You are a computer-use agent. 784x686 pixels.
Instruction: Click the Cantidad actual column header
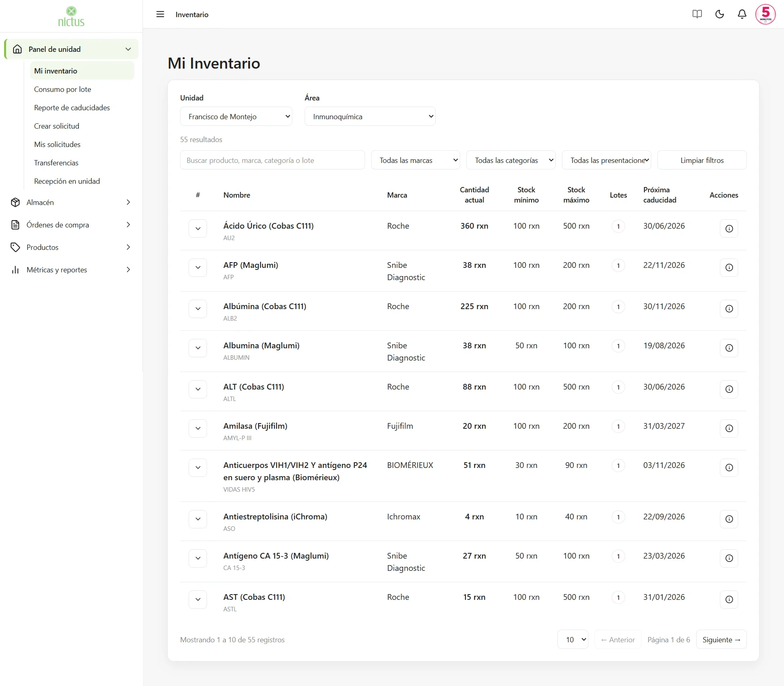pyautogui.click(x=474, y=195)
